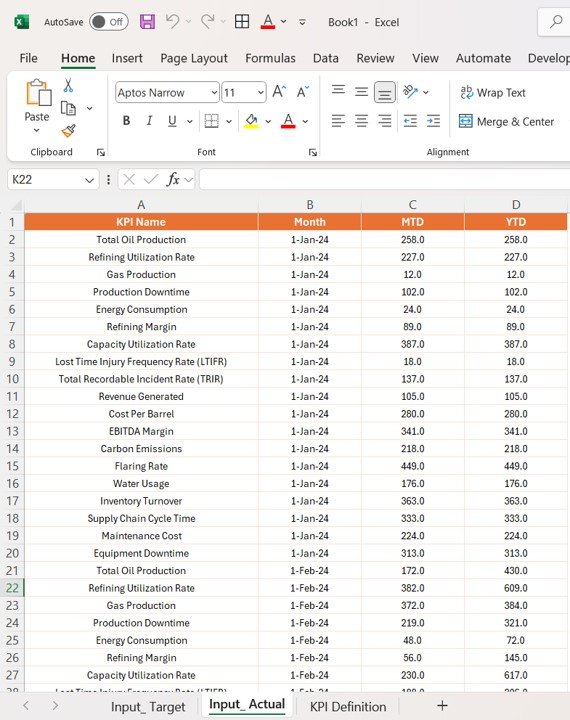Viewport: 570px width, 720px height.
Task: Click Insert Function fx button
Action: [x=173, y=180]
